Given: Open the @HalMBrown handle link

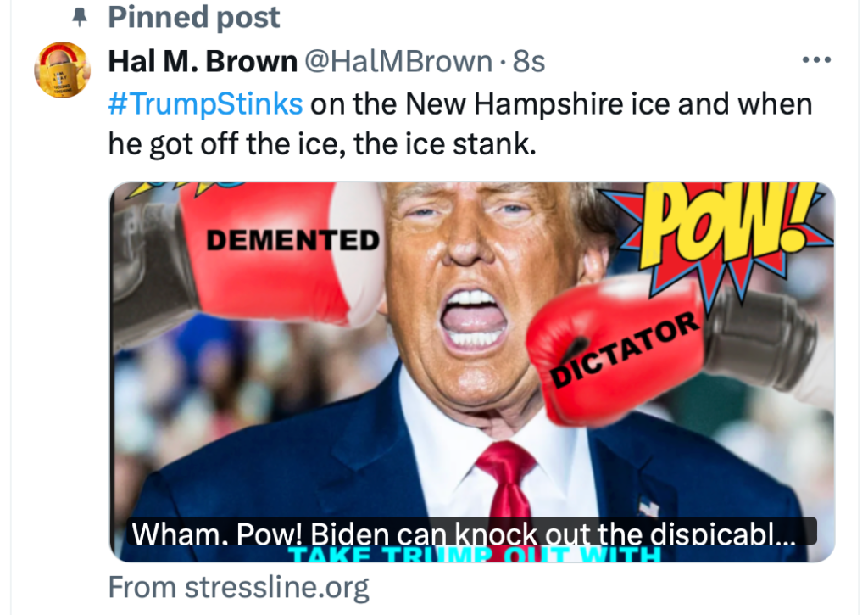Looking at the screenshot, I should (x=398, y=61).
